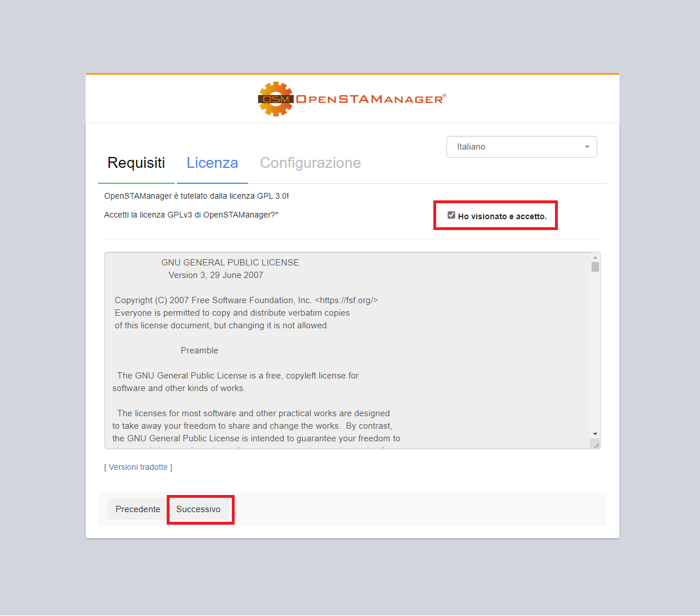
Task: Click the 'Accetti la licenza GPLv3' question label
Action: 191,215
